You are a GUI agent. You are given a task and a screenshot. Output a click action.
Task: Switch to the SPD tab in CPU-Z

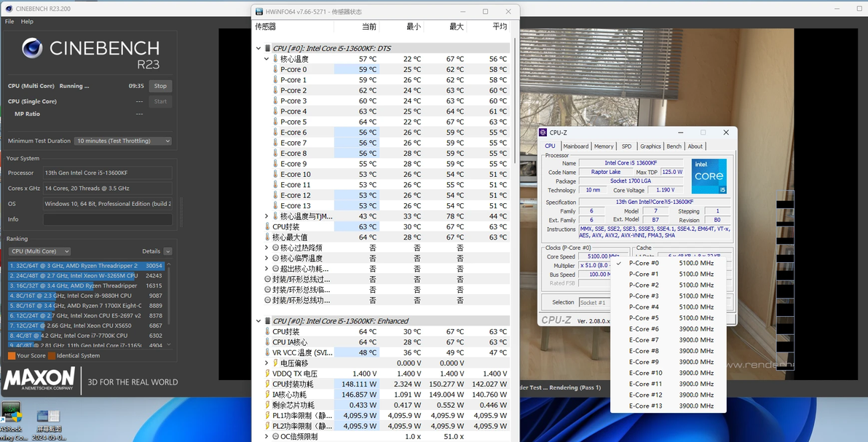(626, 146)
